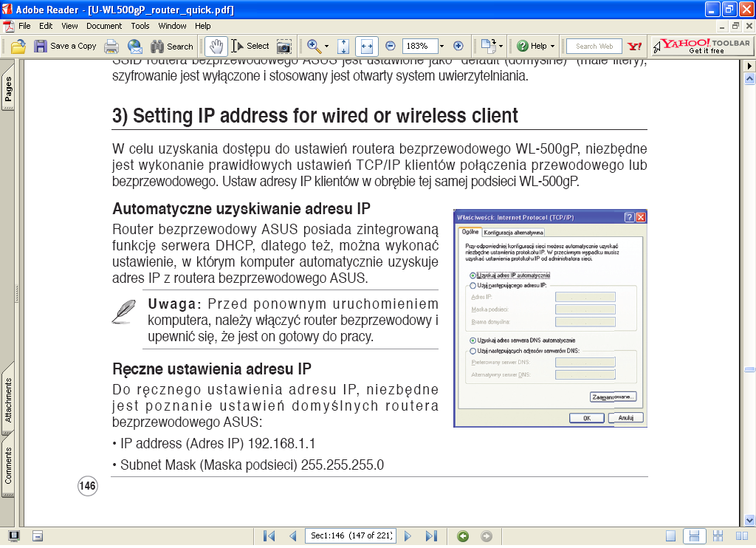Click the Email globe-and-envelope icon
The height and width of the screenshot is (548, 756).
(x=135, y=47)
